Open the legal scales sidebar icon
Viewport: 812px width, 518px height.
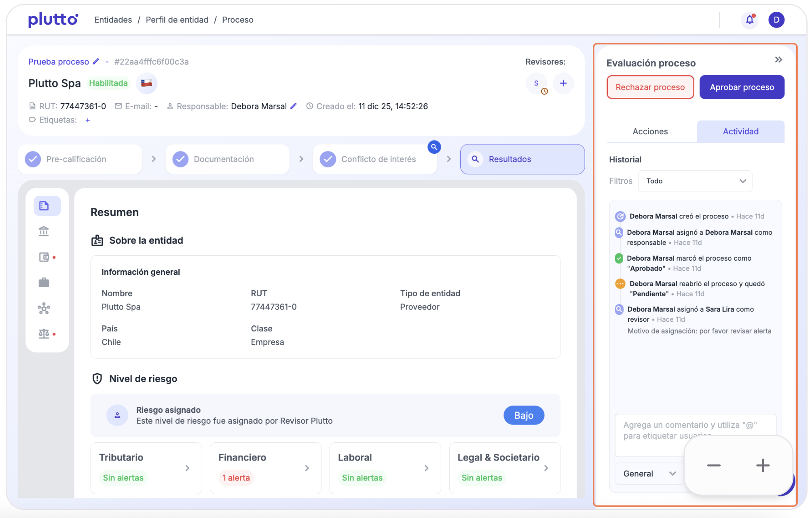[44, 334]
